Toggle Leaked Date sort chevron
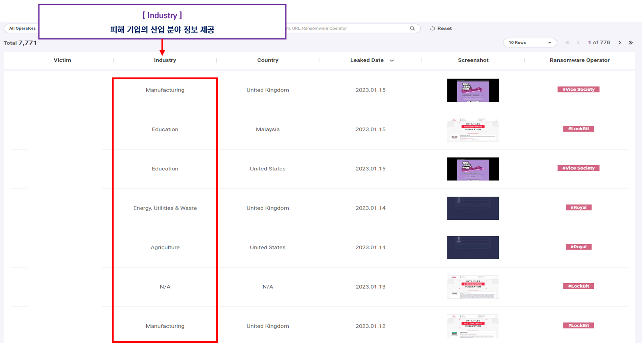 click(x=392, y=60)
